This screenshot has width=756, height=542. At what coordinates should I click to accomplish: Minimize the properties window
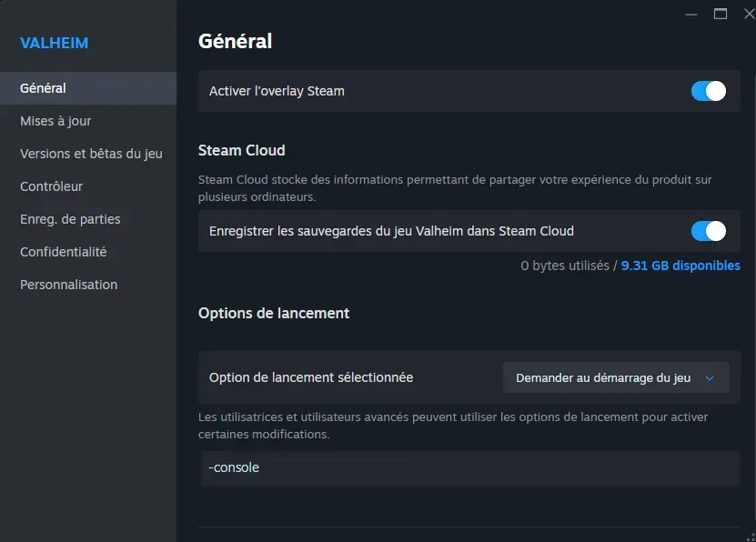[x=691, y=15]
